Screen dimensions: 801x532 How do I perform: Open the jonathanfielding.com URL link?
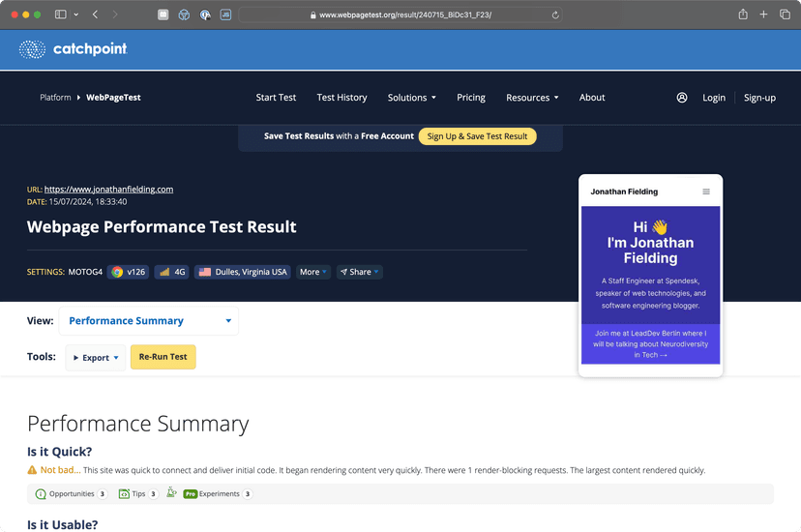(x=108, y=190)
